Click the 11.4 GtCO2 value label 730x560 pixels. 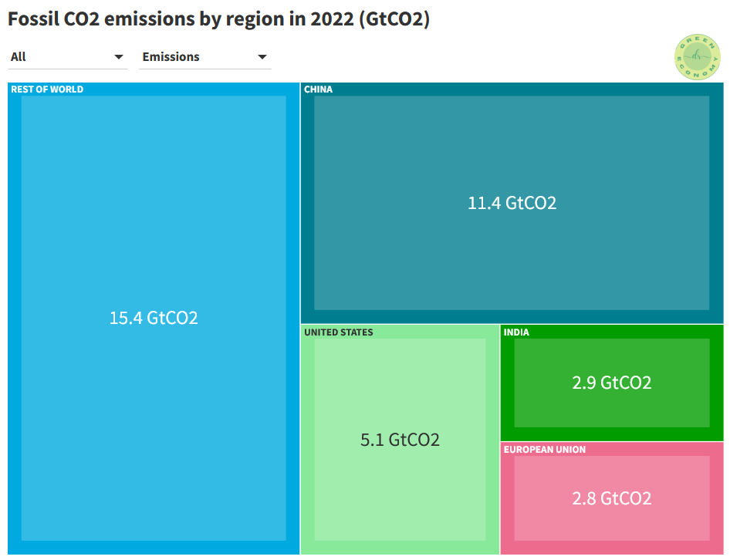point(511,204)
